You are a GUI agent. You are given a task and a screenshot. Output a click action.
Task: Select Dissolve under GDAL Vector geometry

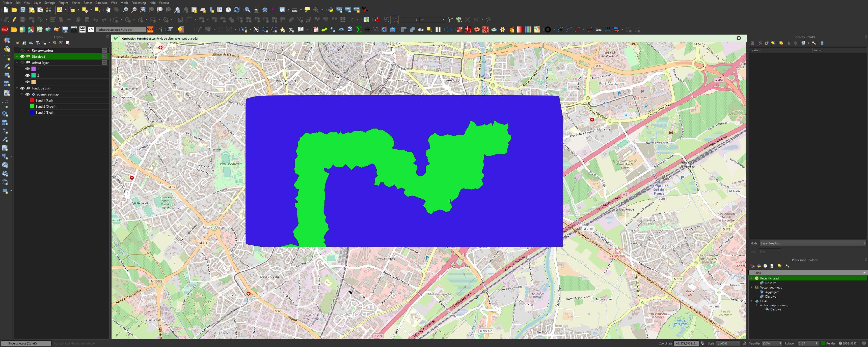coord(775,310)
